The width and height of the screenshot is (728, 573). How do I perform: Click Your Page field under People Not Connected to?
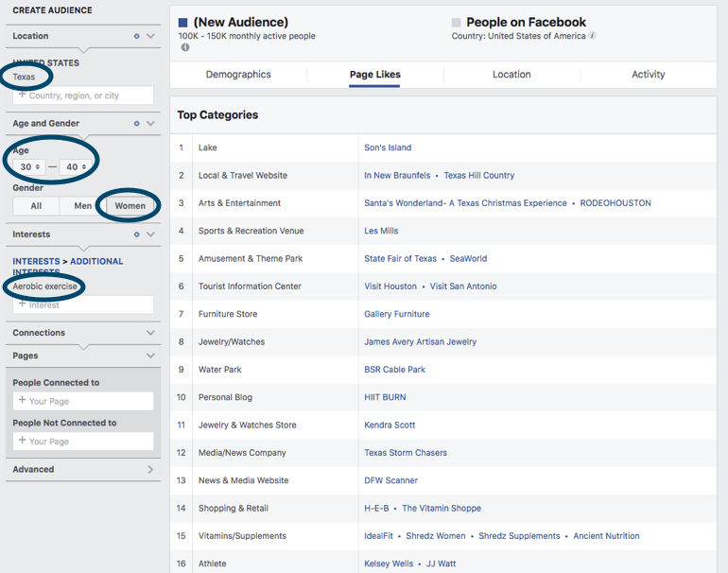[83, 442]
